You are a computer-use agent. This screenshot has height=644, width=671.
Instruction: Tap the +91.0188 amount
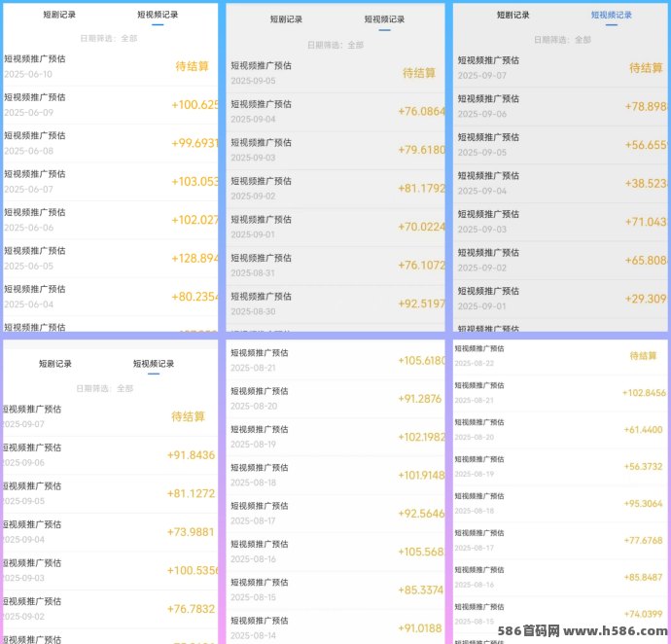tap(420, 628)
